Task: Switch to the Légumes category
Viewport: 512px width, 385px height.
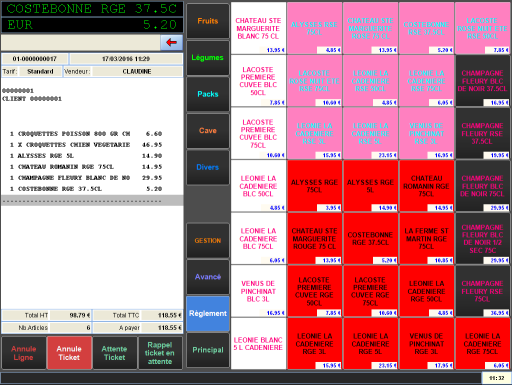Action: [208, 58]
